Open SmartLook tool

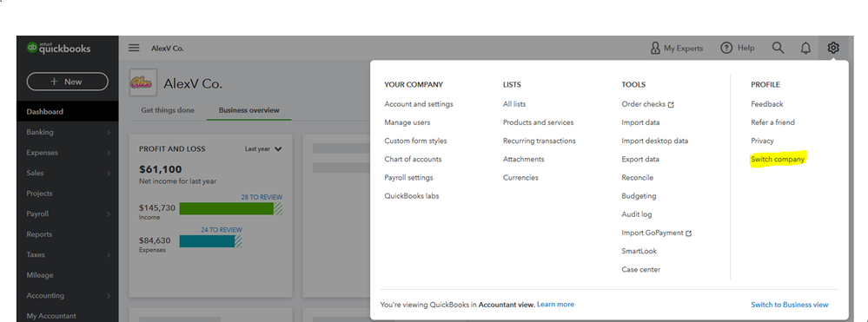point(639,251)
